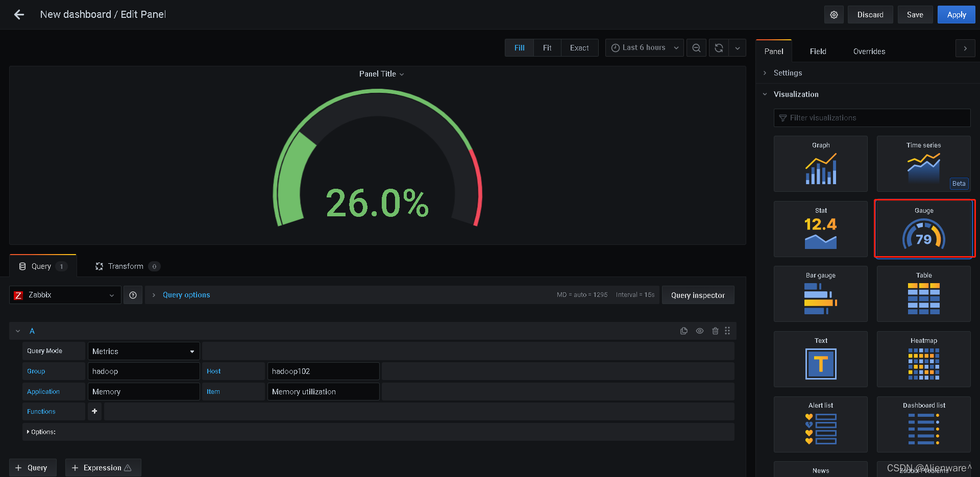This screenshot has height=477, width=980.
Task: Switch to the Panel tab
Action: click(774, 51)
